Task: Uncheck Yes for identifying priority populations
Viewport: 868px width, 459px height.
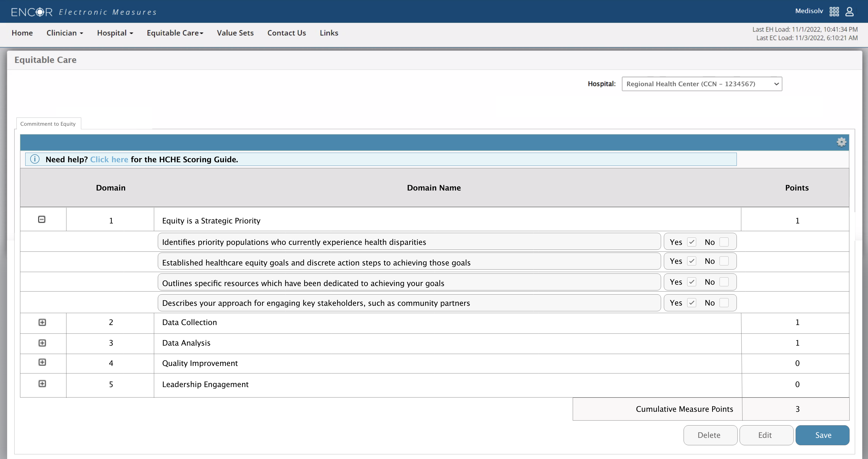Action: (x=692, y=242)
